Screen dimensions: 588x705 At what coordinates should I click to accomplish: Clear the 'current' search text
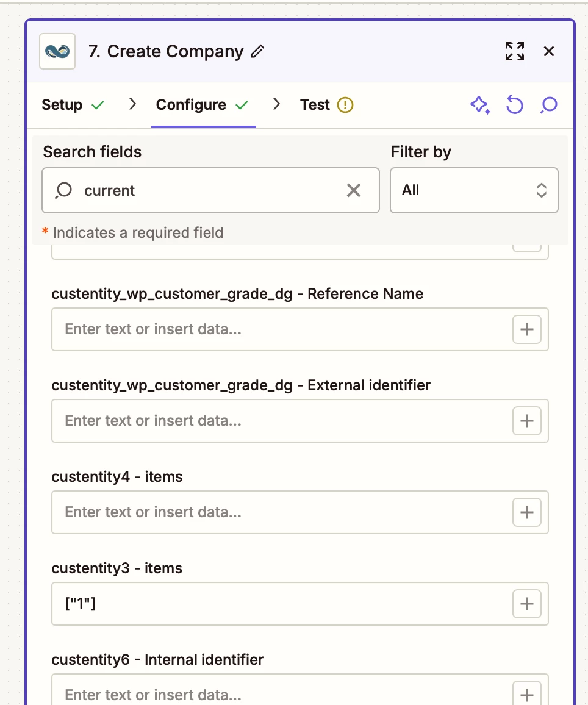[354, 190]
